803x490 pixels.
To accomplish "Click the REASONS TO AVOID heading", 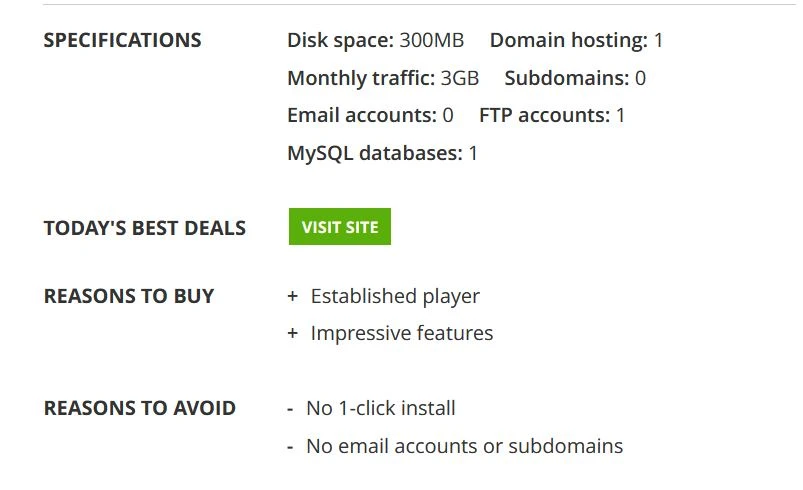I will (x=140, y=408).
